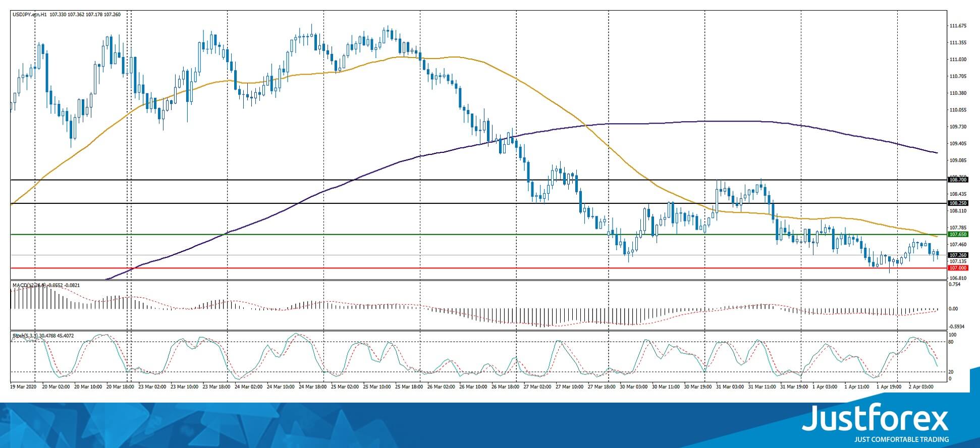Click the 26 Mar 18:00 time label
The width and height of the screenshot is (980, 448).
pyautogui.click(x=506, y=387)
